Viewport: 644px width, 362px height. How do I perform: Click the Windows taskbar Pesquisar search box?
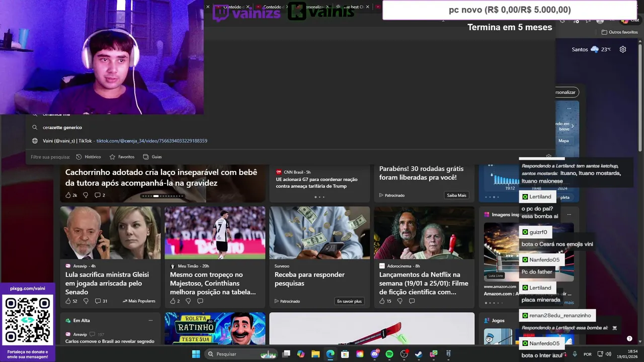[242, 354]
